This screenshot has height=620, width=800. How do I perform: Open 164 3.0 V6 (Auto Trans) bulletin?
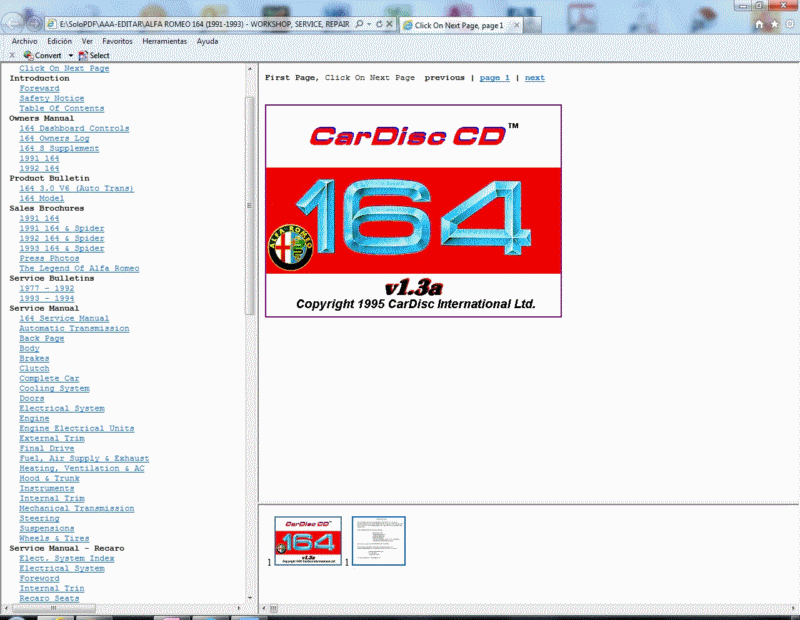(x=77, y=188)
